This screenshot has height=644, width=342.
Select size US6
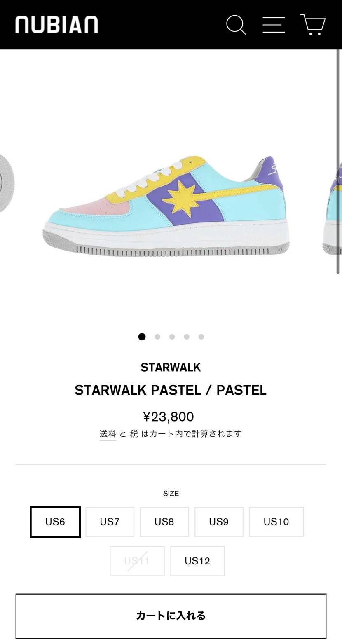55,522
